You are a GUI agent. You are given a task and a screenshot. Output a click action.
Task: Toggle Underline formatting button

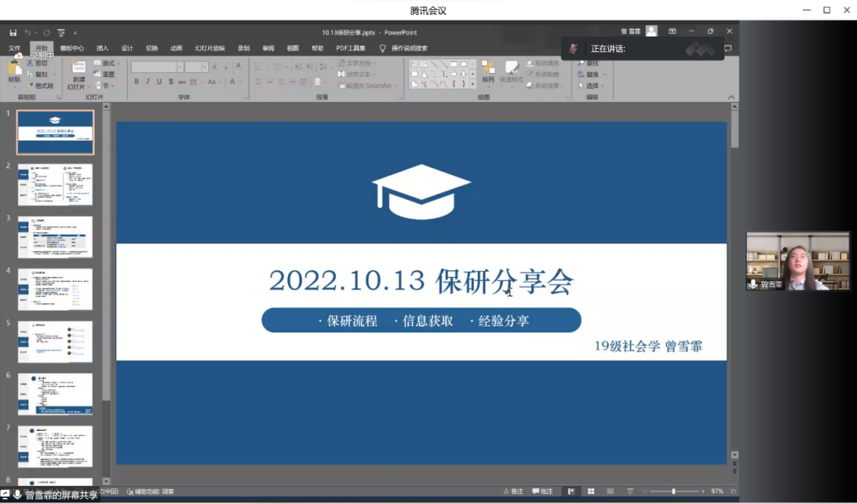(x=159, y=81)
